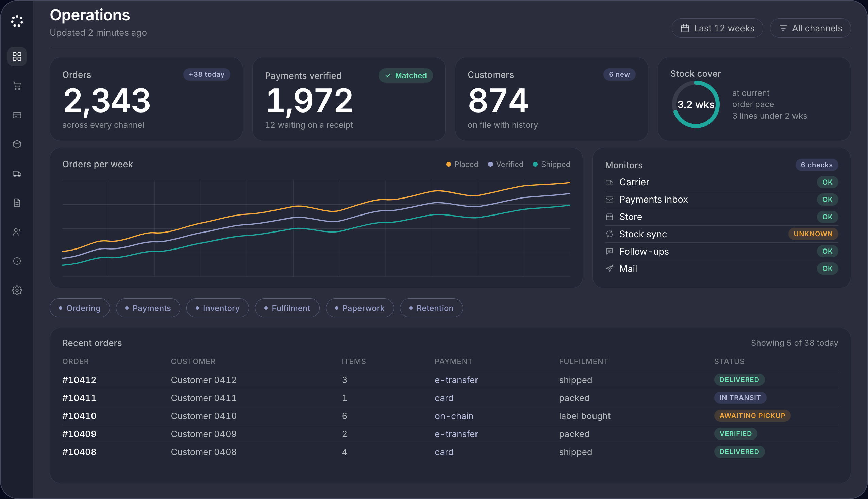This screenshot has width=868, height=499.
Task: Open the shopping cart sidebar icon
Action: (x=17, y=86)
